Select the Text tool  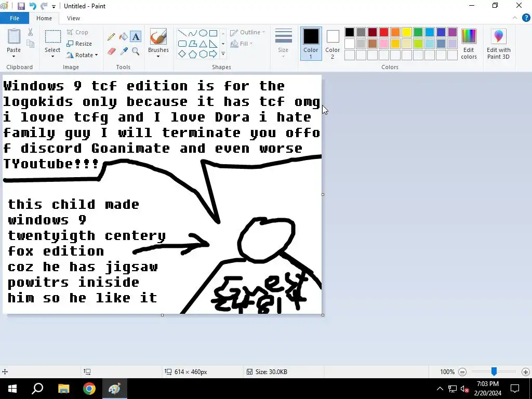click(x=136, y=37)
